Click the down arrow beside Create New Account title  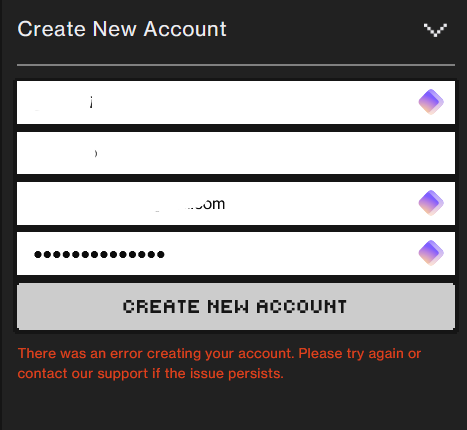pos(435,30)
